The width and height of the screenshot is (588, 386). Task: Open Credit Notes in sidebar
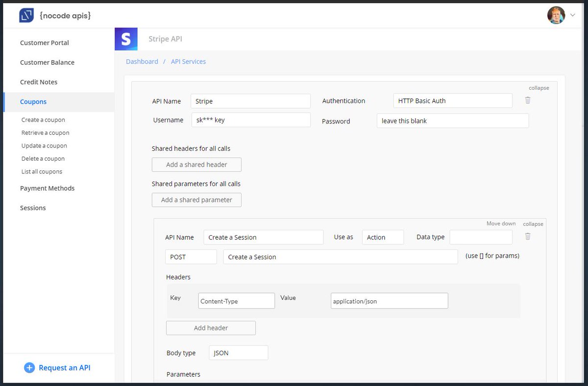click(x=39, y=82)
